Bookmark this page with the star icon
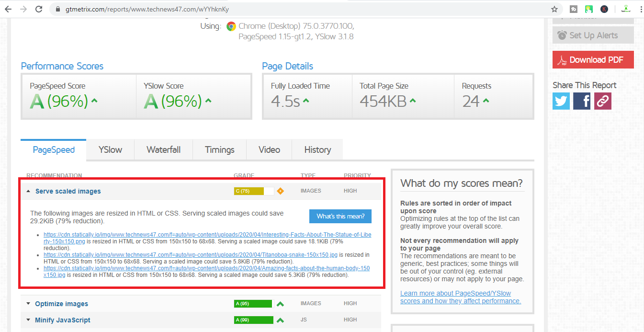 (x=554, y=9)
